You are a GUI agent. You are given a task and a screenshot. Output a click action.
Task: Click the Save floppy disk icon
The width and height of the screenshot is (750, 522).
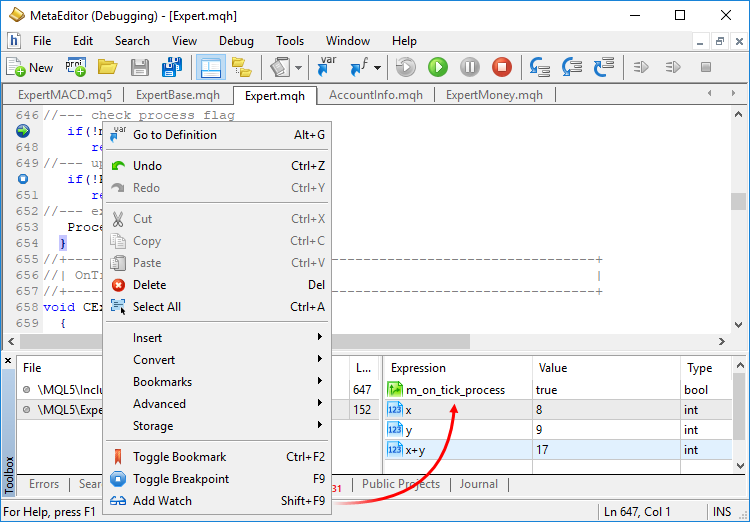[x=140, y=67]
